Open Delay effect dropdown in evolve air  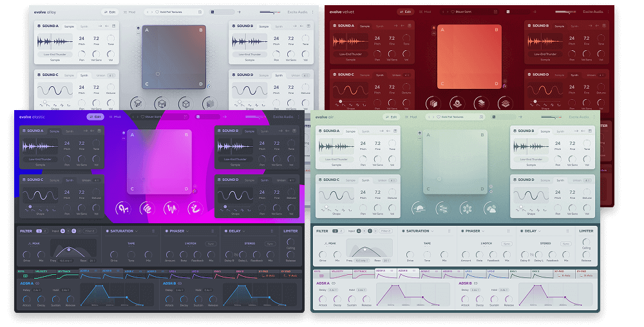click(x=540, y=231)
